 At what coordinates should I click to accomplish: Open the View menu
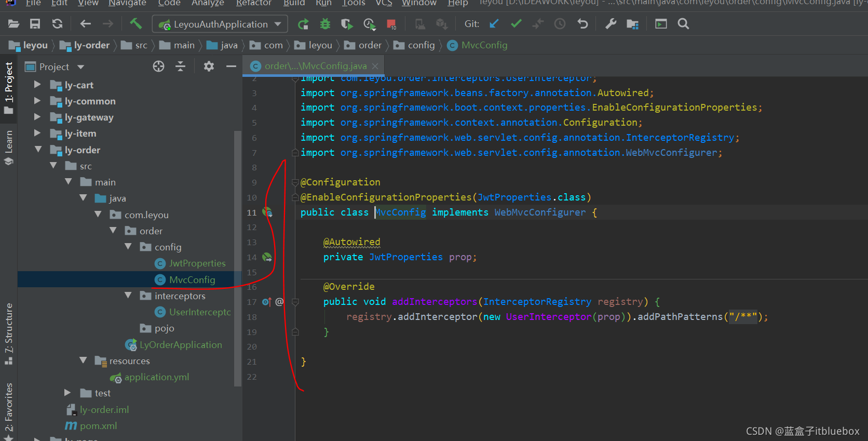88,3
